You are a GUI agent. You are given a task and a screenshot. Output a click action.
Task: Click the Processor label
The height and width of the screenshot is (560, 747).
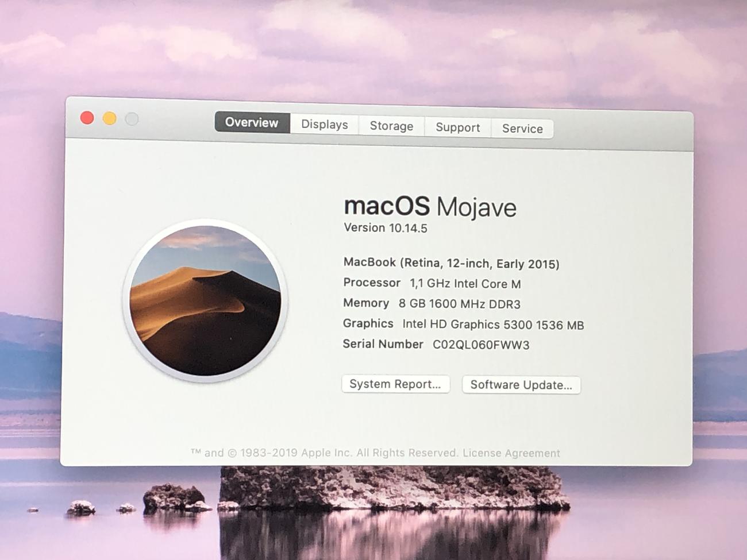(372, 283)
